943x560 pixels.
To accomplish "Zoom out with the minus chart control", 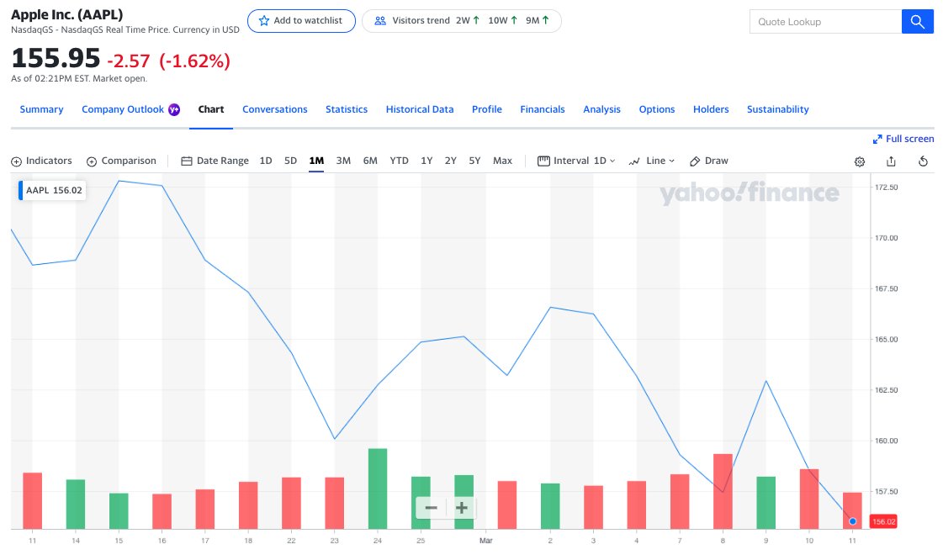I will pyautogui.click(x=432, y=508).
